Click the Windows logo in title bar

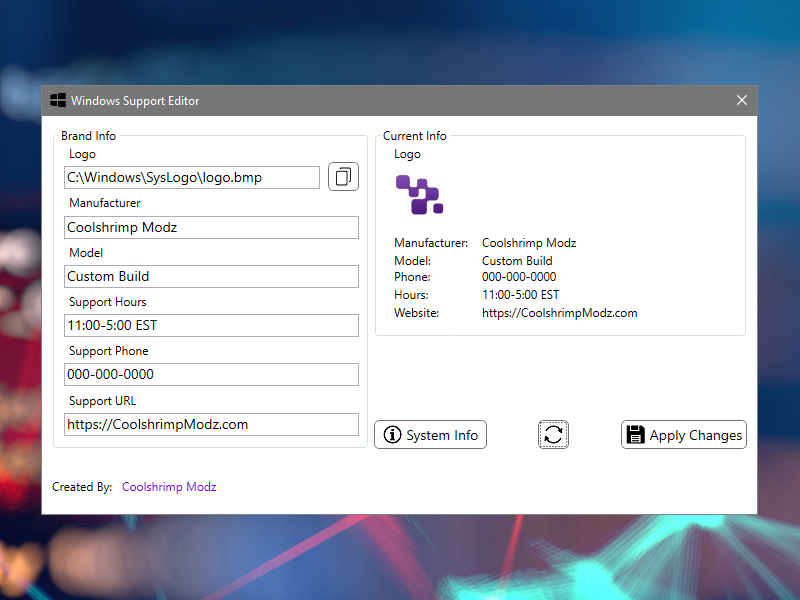tap(58, 100)
